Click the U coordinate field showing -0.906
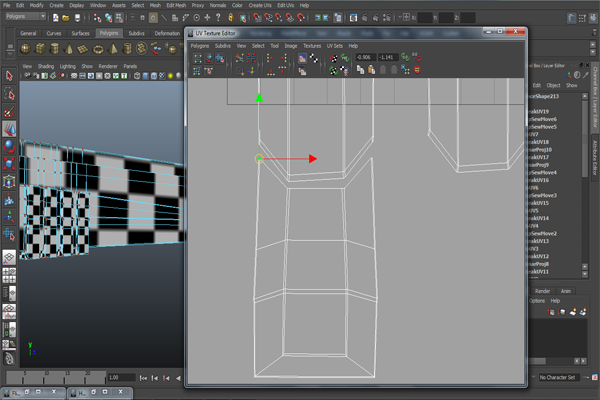The height and width of the screenshot is (400, 600). tap(365, 57)
